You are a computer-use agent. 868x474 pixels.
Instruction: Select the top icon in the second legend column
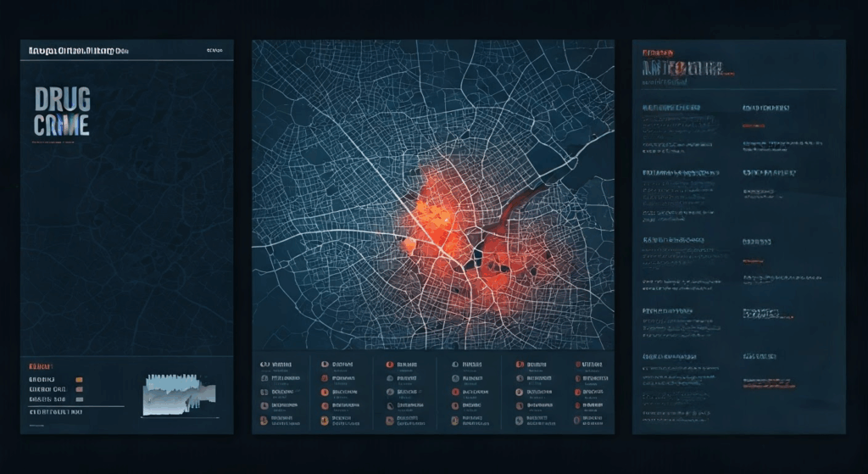[324, 363]
